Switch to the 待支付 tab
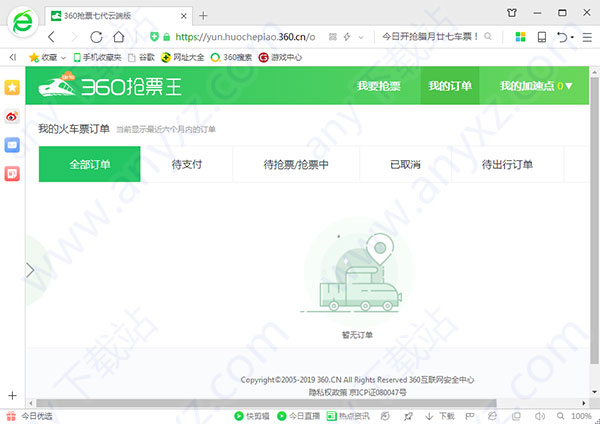Image resolution: width=600 pixels, height=424 pixels. point(186,164)
